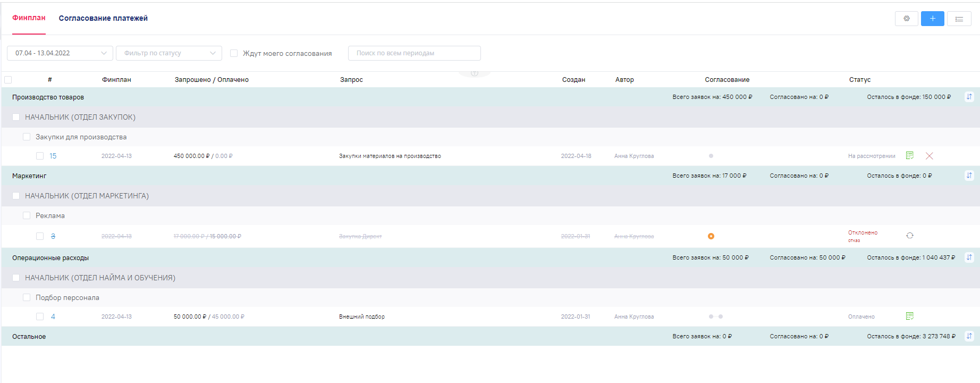The height and width of the screenshot is (383, 980).
Task: Open request number 15 link
Action: click(x=53, y=156)
